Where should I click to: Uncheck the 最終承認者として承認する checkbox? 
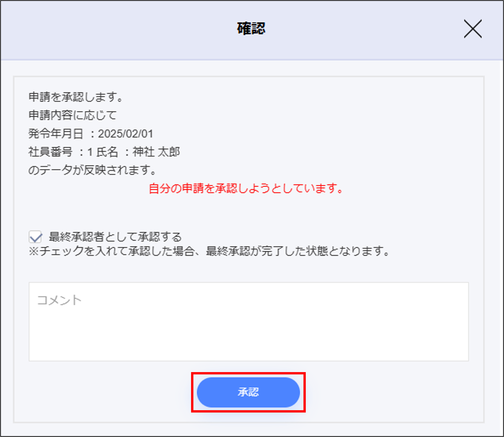35,237
